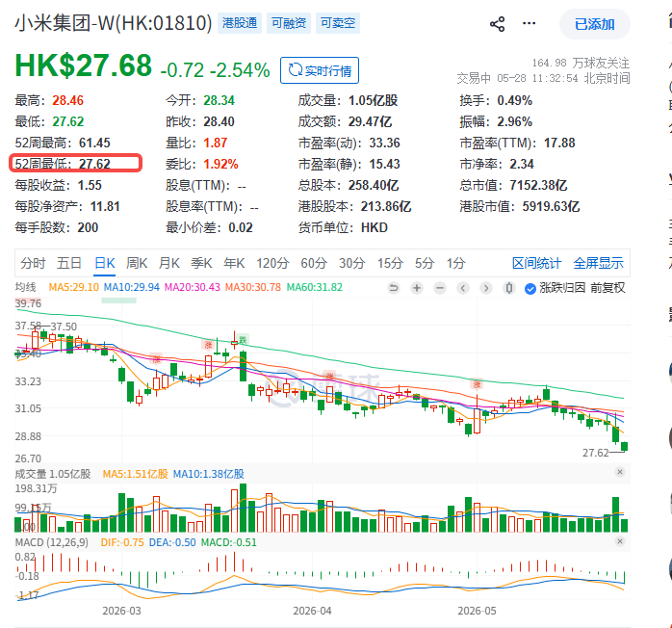
Task: Click the candlestick style icon
Action: (x=509, y=288)
